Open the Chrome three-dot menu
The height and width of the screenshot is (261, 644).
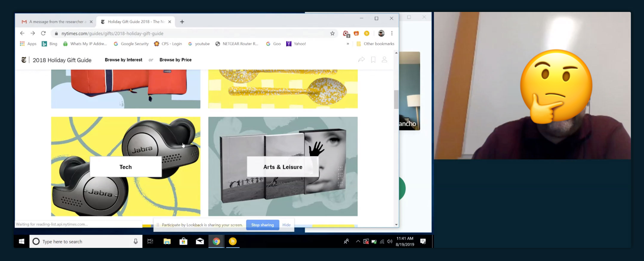pos(392,33)
